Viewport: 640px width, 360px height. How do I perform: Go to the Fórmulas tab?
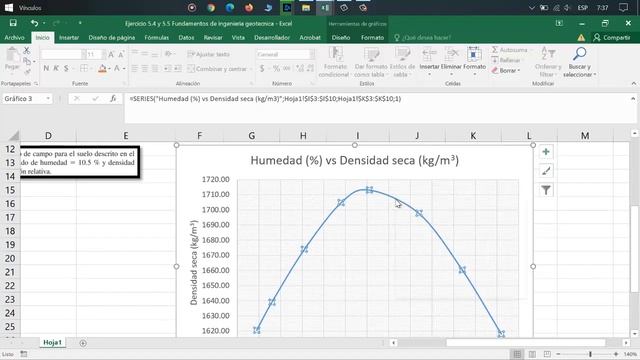coord(156,38)
